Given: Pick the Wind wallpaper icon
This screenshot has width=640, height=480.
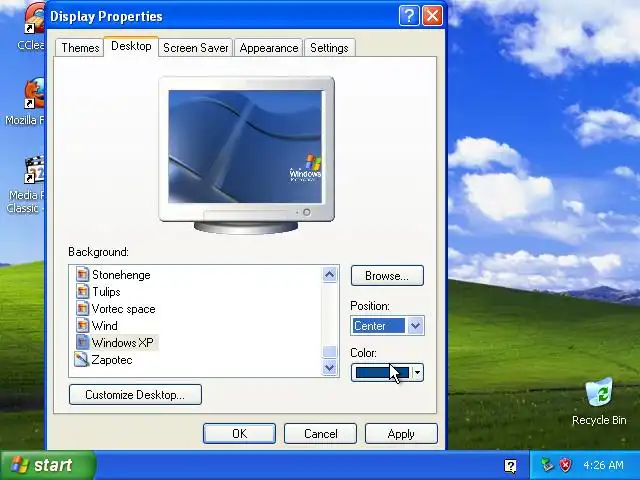Looking at the screenshot, I should point(82,325).
